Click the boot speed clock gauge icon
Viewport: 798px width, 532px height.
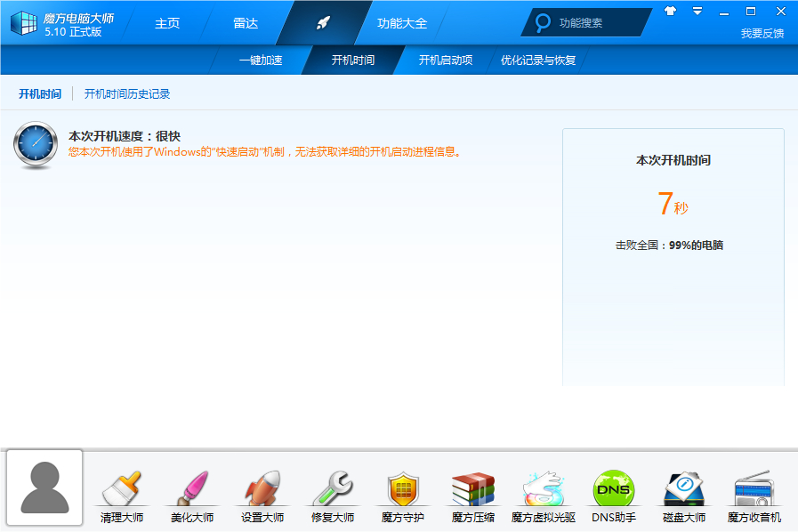(36, 145)
